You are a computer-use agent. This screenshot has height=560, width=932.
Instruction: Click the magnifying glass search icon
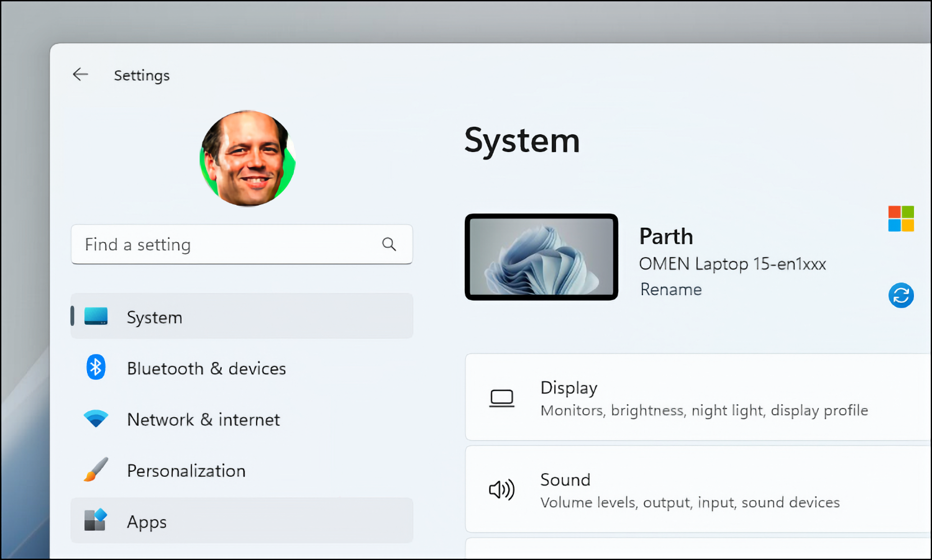coord(389,245)
